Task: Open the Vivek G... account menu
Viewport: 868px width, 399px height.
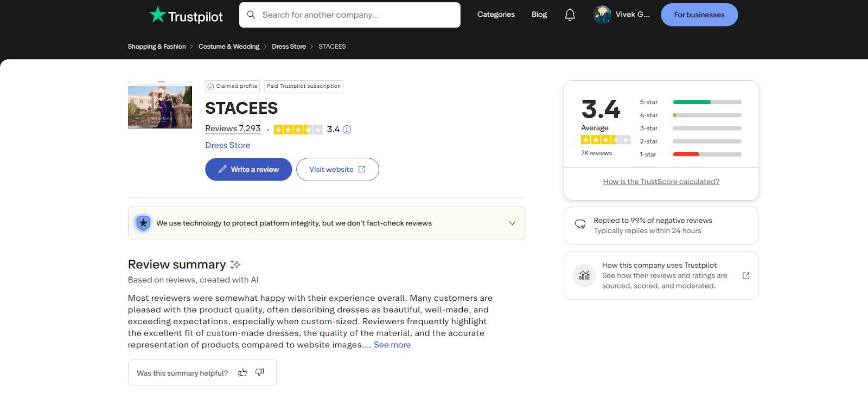Action: point(633,15)
